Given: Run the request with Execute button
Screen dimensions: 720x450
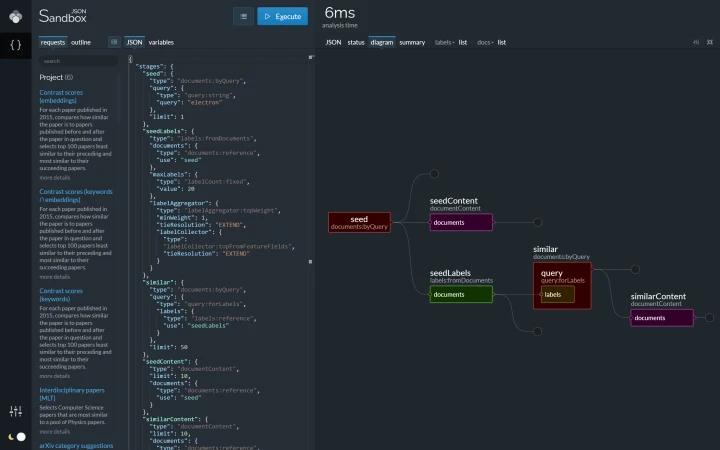Looking at the screenshot, I should coord(282,17).
